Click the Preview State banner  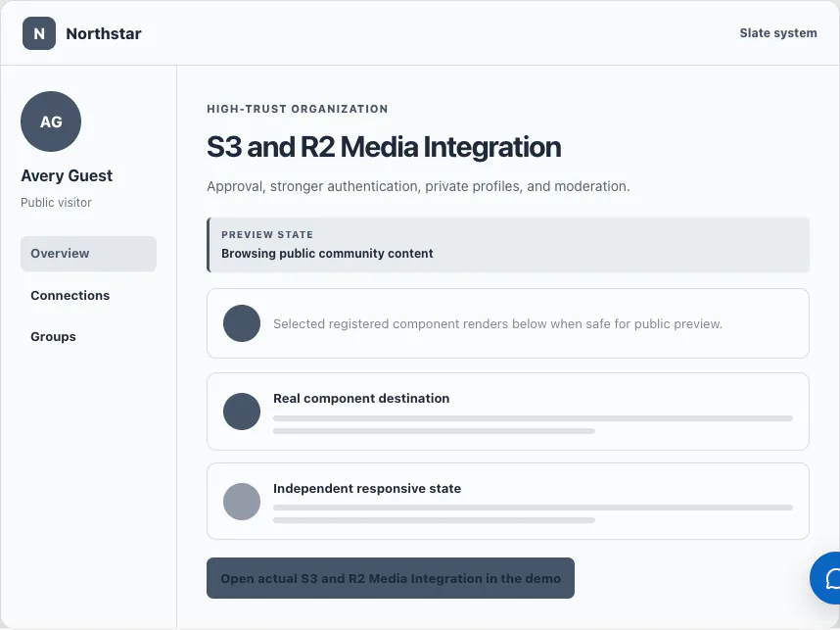[508, 245]
